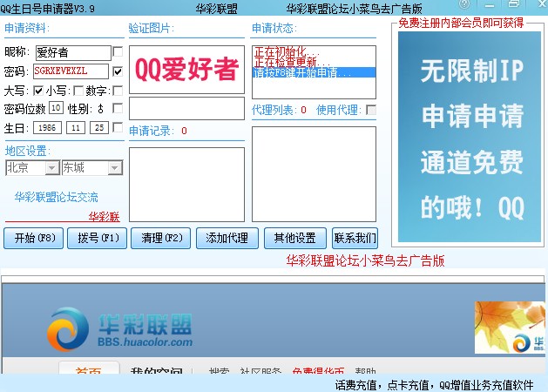Click the 密码位数 field showing 10
The height and width of the screenshot is (392, 548).
tap(56, 108)
